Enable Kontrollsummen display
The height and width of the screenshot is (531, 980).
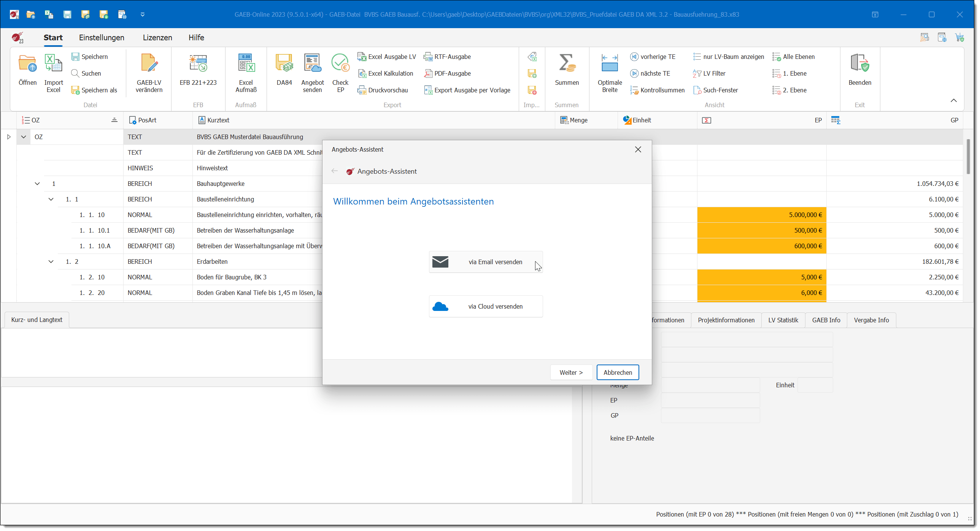click(658, 90)
